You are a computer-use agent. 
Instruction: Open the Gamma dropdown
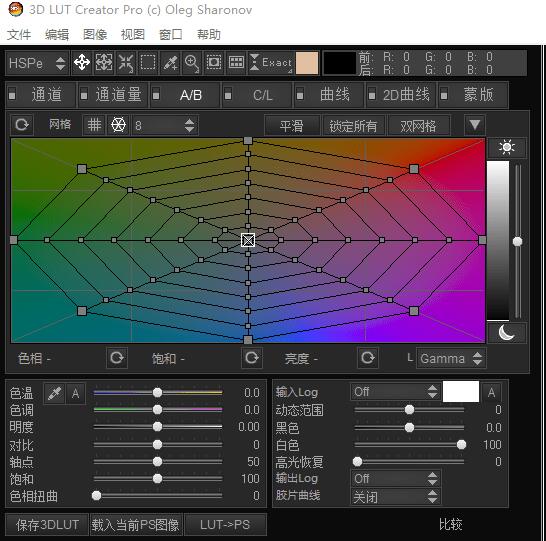[x=451, y=358]
